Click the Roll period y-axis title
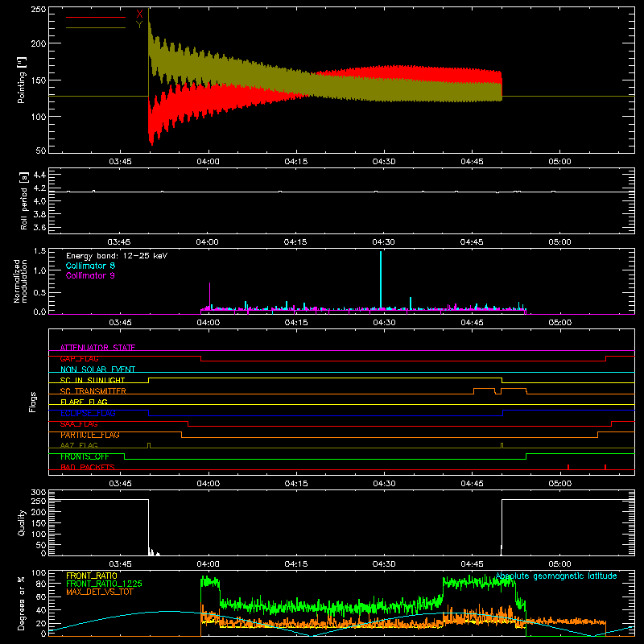This screenshot has width=644, height=644. point(24,200)
